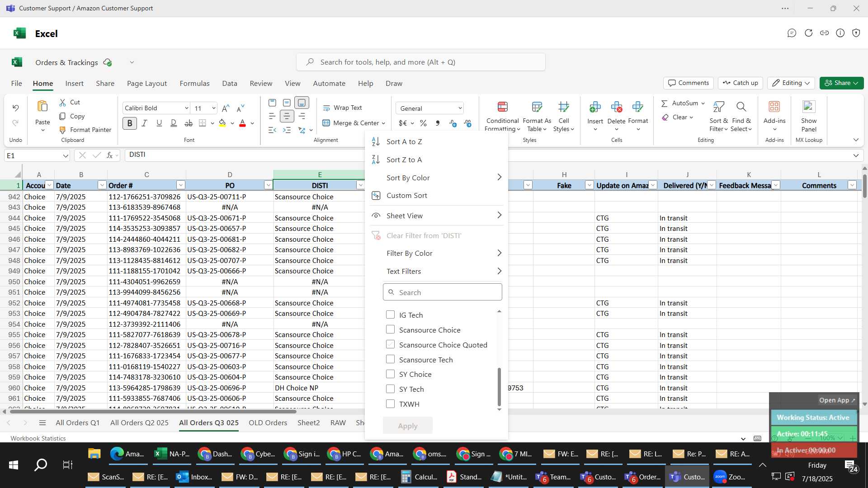Open the Formulas ribbon tab
This screenshot has width=868, height=488.
point(194,84)
